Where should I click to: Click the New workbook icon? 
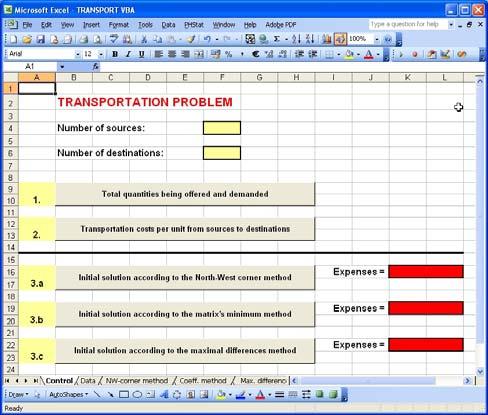click(13, 39)
